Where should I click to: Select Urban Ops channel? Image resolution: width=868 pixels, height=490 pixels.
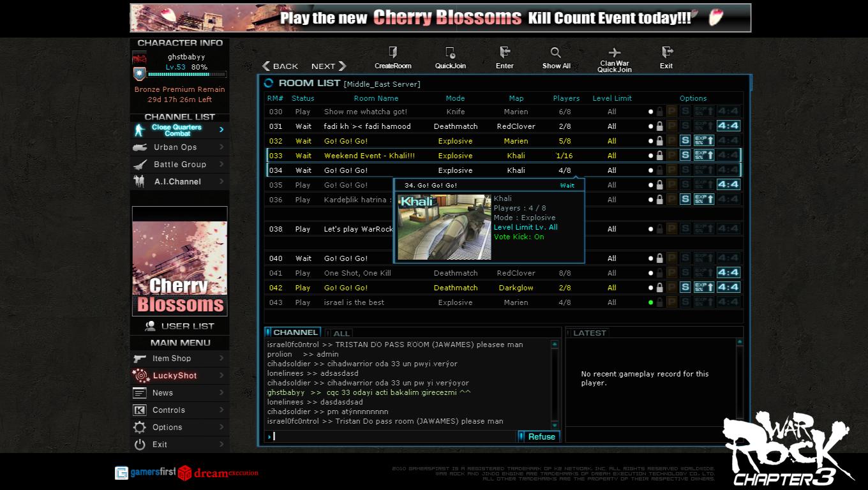tap(179, 147)
